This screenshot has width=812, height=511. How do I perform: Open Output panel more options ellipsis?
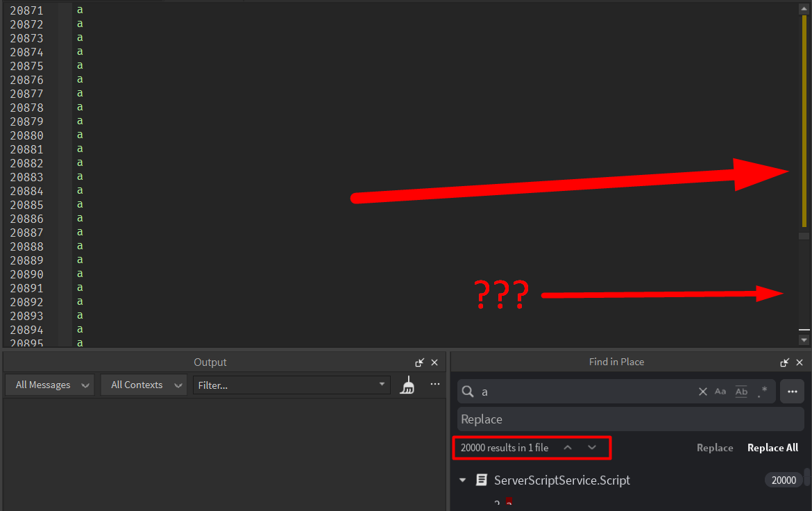[x=435, y=384]
